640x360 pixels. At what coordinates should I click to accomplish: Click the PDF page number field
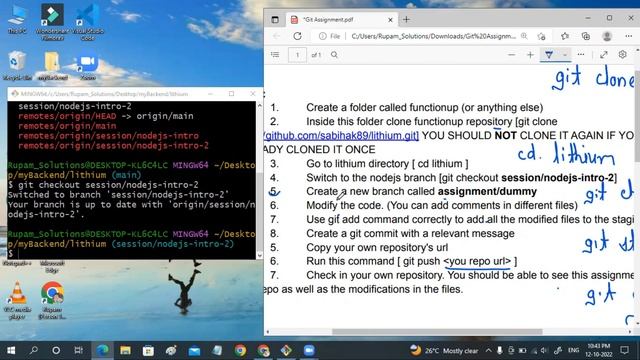(297, 55)
